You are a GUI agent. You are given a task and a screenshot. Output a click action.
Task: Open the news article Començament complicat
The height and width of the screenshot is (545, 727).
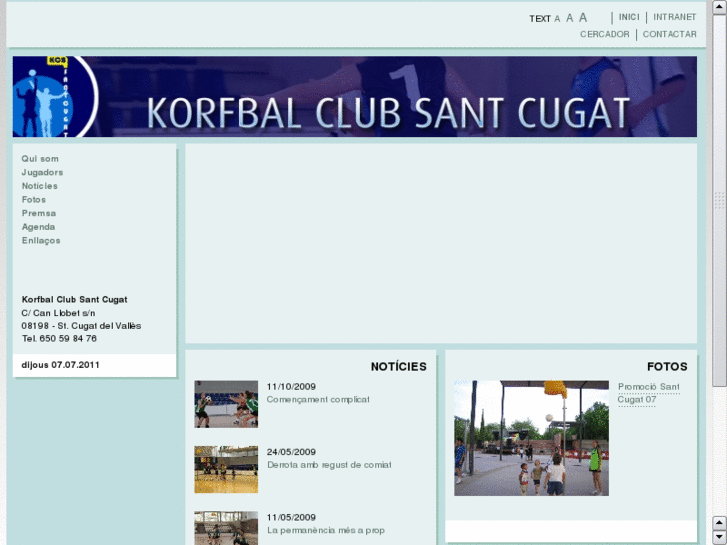(318, 399)
